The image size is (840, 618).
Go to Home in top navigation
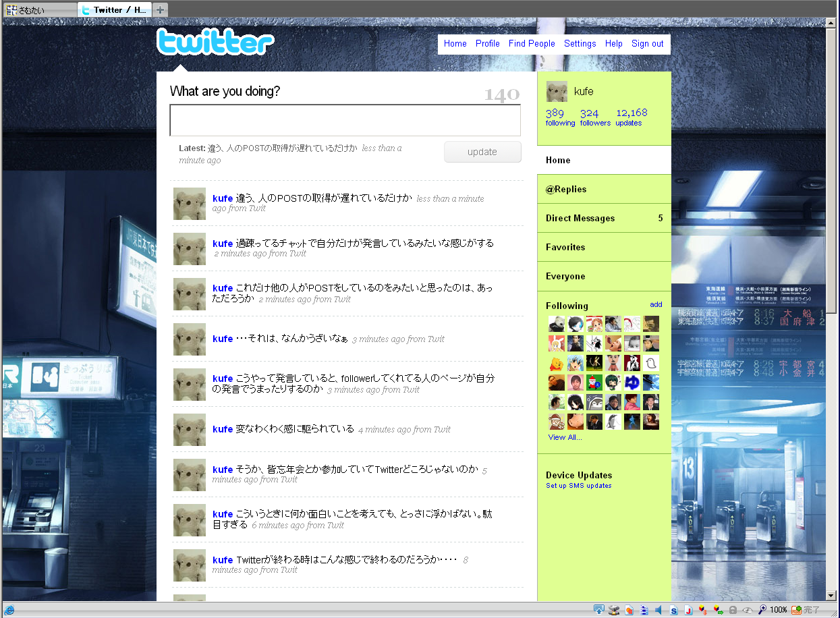[455, 43]
